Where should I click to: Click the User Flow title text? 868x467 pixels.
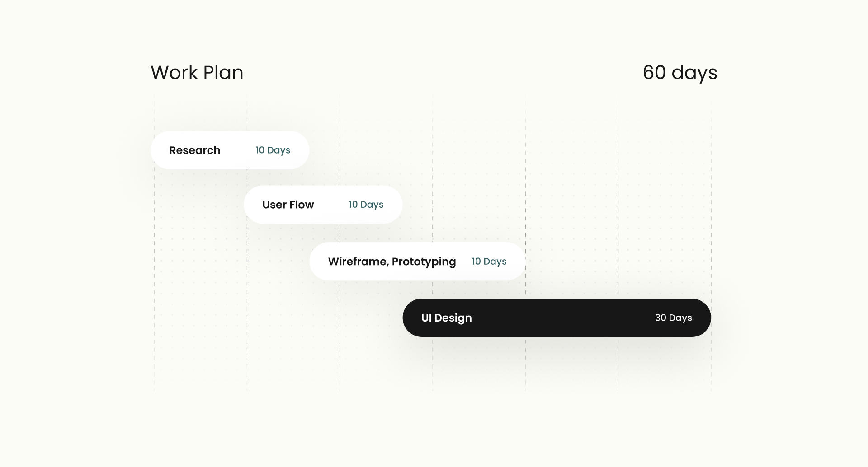tap(288, 205)
